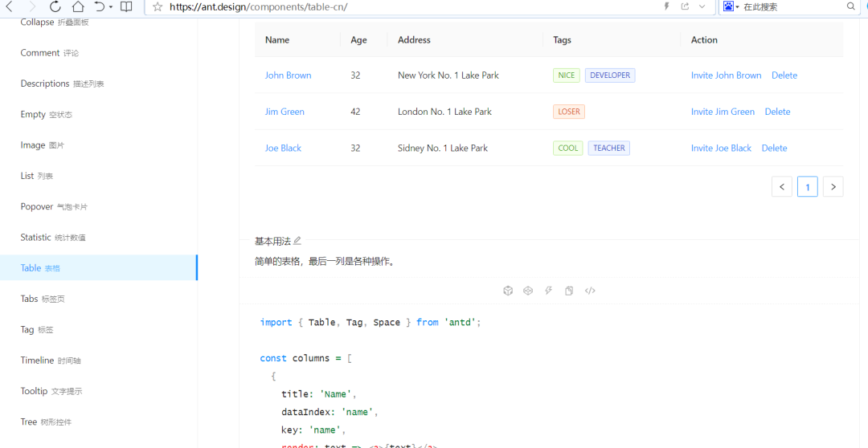Click the undo close-tab arrow icon
This screenshot has height=448, width=868.
click(99, 6)
